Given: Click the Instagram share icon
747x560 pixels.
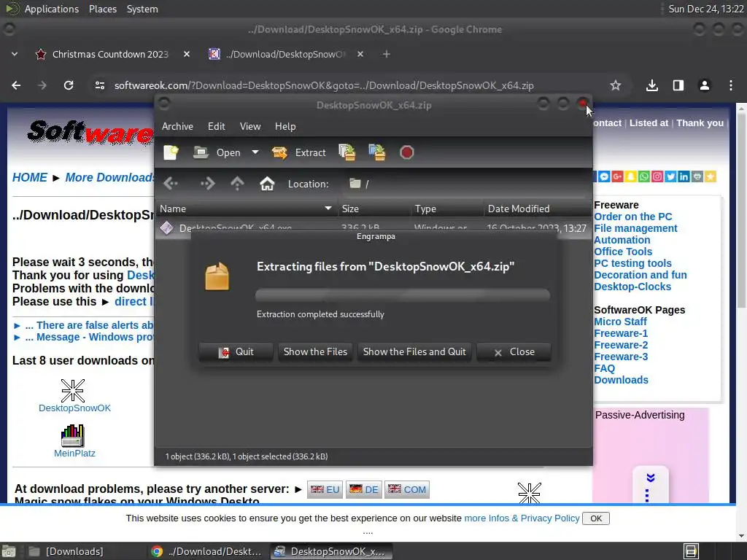Looking at the screenshot, I should tap(657, 176).
